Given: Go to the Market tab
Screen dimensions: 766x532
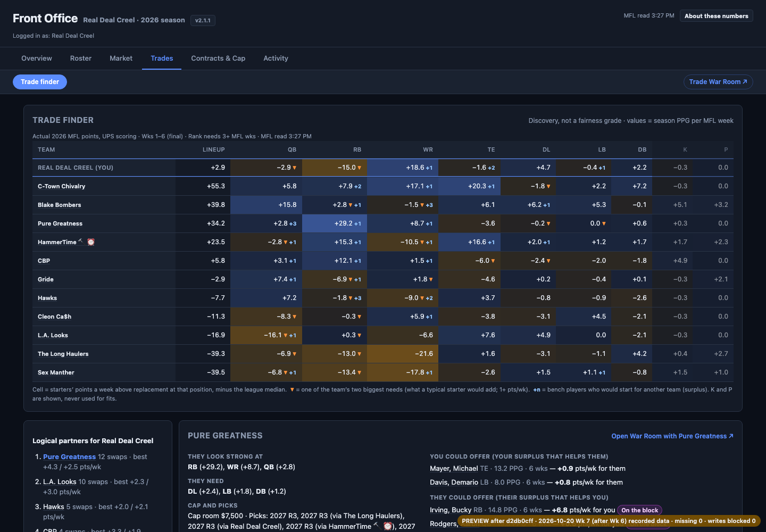Looking at the screenshot, I should click(121, 59).
